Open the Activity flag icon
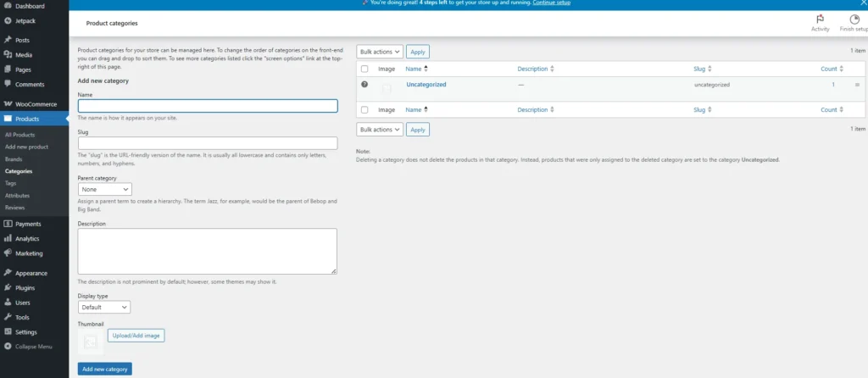This screenshot has height=378, width=868. (821, 19)
